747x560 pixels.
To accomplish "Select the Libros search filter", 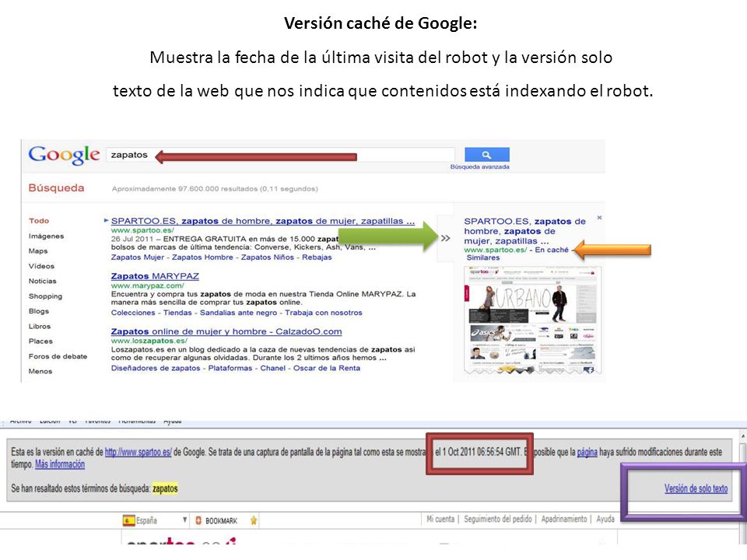I will pyautogui.click(x=39, y=326).
